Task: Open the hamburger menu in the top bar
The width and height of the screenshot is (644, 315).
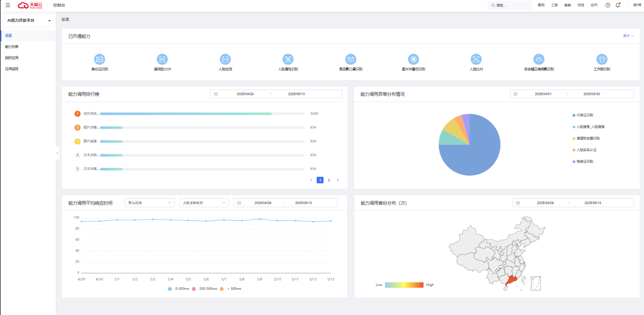Action: (8, 5)
